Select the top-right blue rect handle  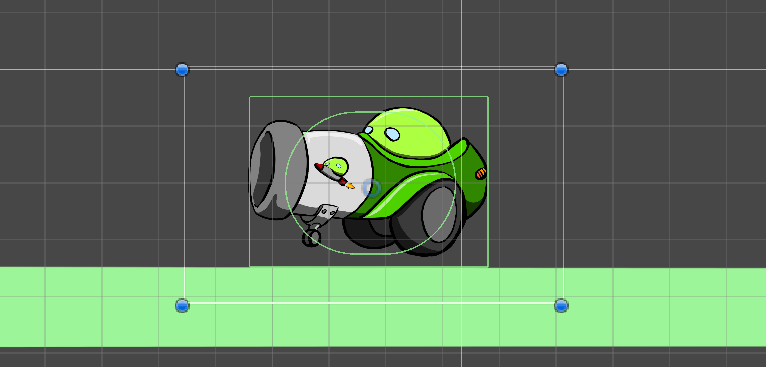coord(561,70)
